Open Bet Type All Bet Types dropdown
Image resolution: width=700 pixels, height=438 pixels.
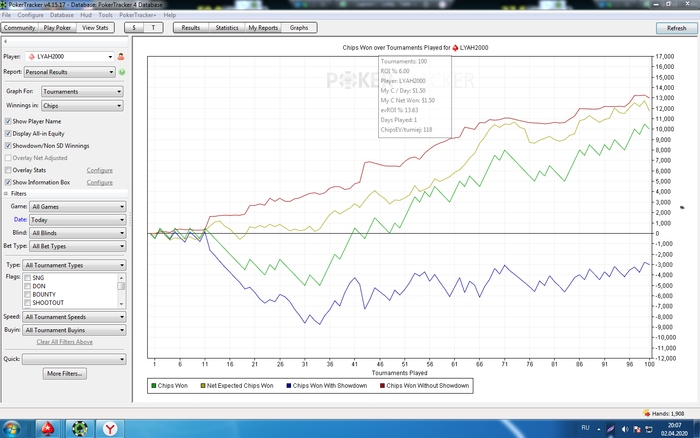coord(78,246)
